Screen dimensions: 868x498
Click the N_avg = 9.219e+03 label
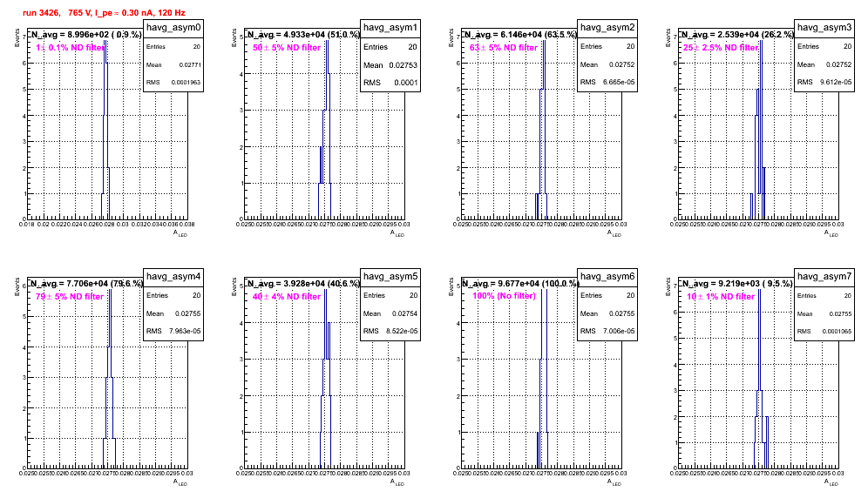point(736,283)
